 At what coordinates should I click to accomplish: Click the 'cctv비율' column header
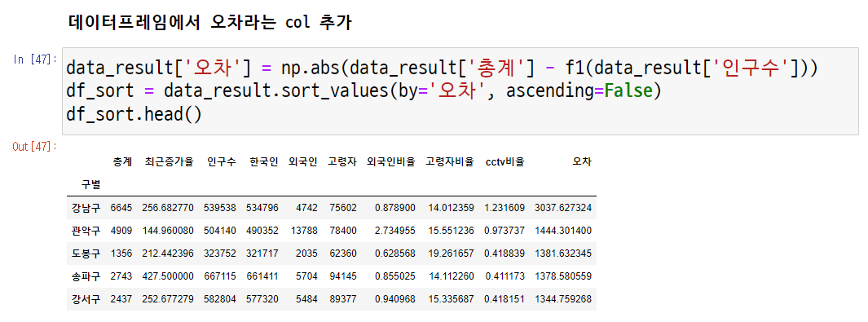[x=504, y=162]
